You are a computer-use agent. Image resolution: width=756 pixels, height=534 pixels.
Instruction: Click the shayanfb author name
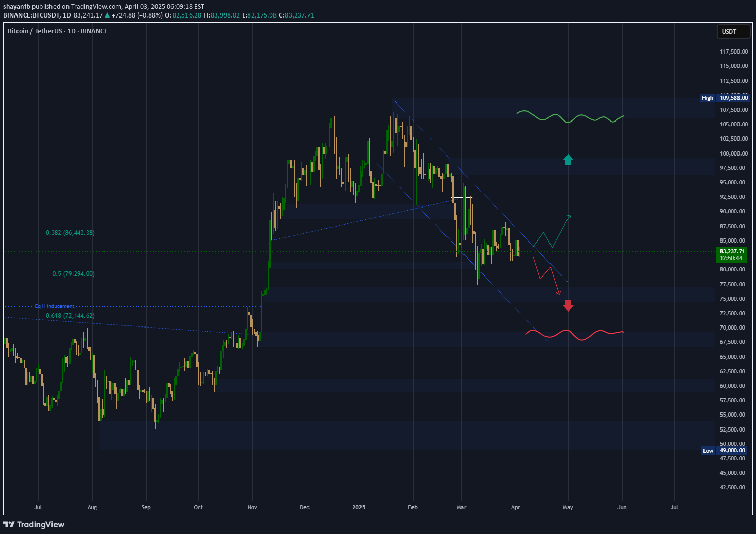click(x=16, y=7)
